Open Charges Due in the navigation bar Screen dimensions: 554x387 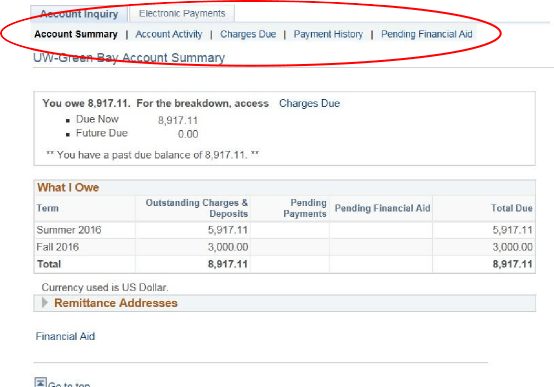tap(248, 34)
